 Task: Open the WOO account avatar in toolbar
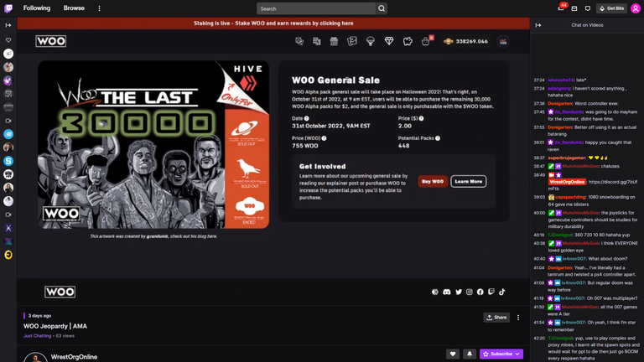click(x=503, y=41)
